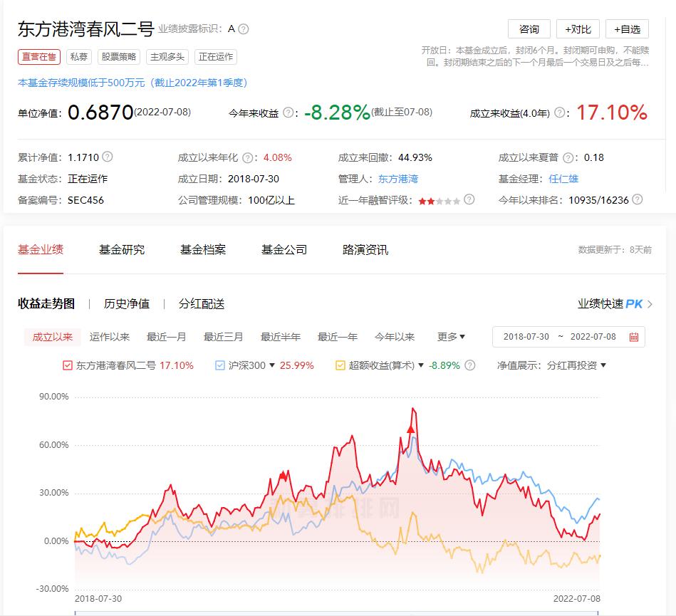
Task: Click help icon next to 成立以来夏普
Action: pos(568,158)
